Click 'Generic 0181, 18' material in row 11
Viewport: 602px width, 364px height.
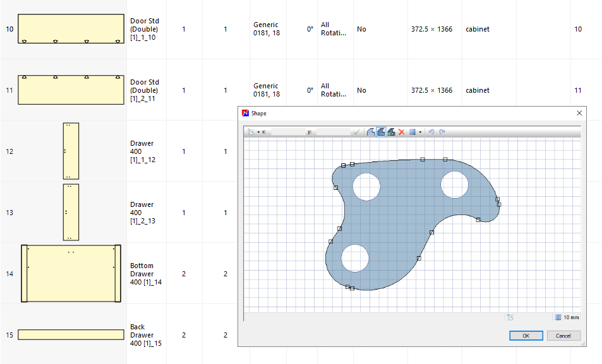267,90
